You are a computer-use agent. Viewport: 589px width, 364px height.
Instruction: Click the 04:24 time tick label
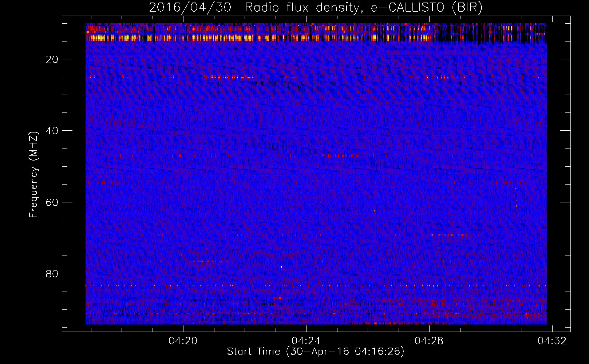pos(306,341)
